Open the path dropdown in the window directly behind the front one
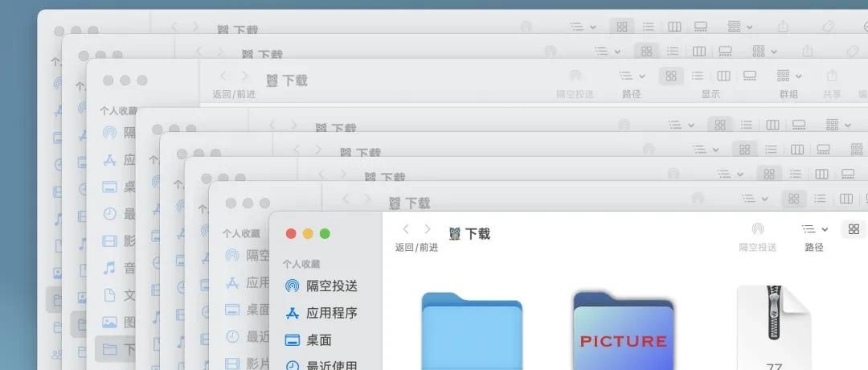 click(x=755, y=199)
